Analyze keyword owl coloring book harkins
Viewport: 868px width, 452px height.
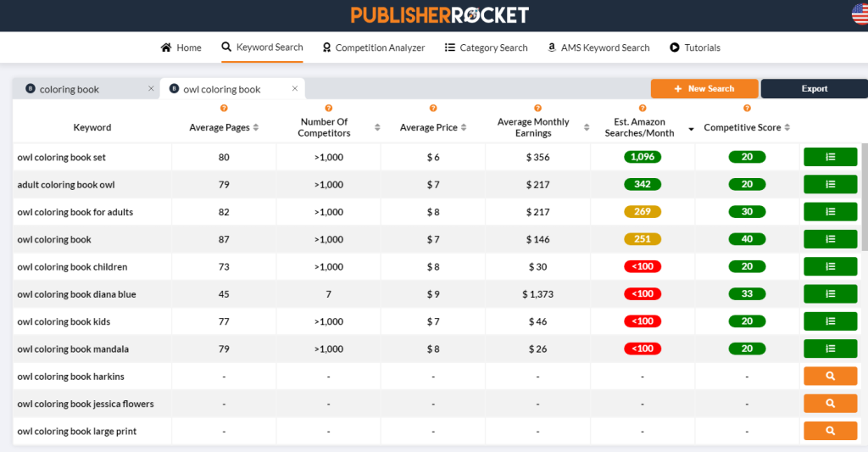pos(831,377)
